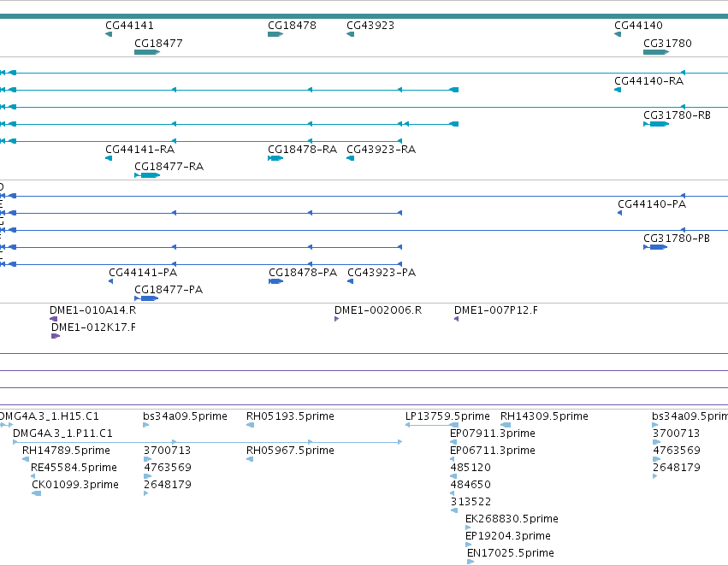Viewport: 728px width, 566px height.
Task: Choose the CG43923-PA protein label
Action: pyautogui.click(x=382, y=273)
